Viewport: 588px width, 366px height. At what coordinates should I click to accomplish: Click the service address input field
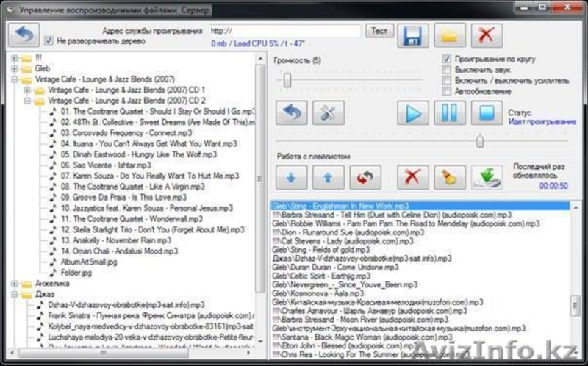(284, 31)
